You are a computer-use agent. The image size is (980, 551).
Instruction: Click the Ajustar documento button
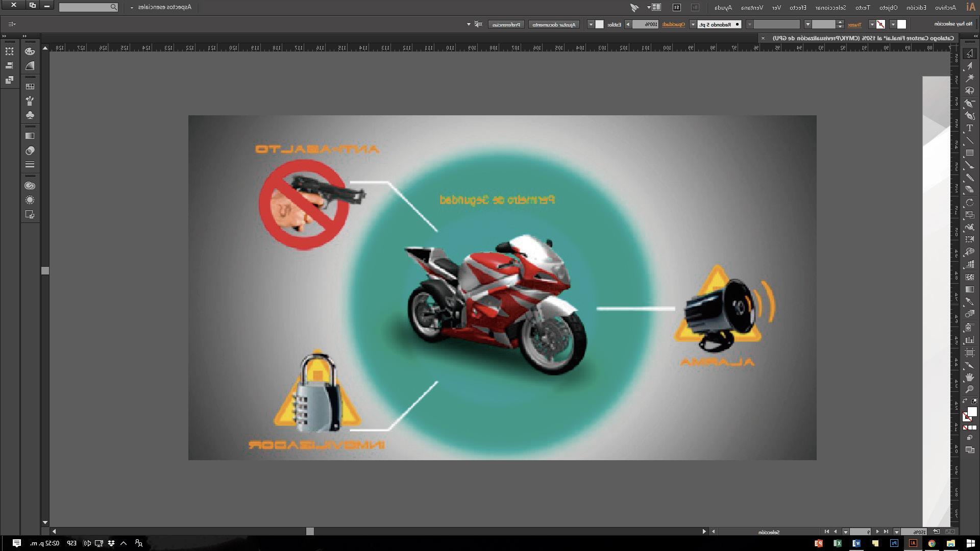(x=553, y=24)
